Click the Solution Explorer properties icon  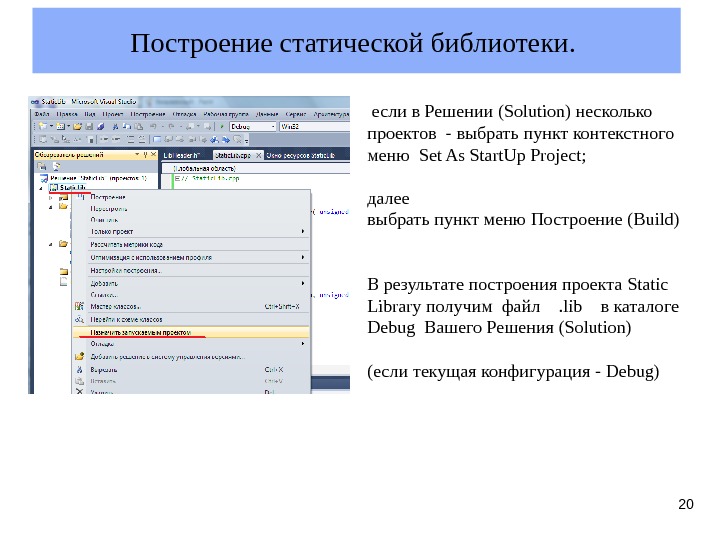click(42, 166)
